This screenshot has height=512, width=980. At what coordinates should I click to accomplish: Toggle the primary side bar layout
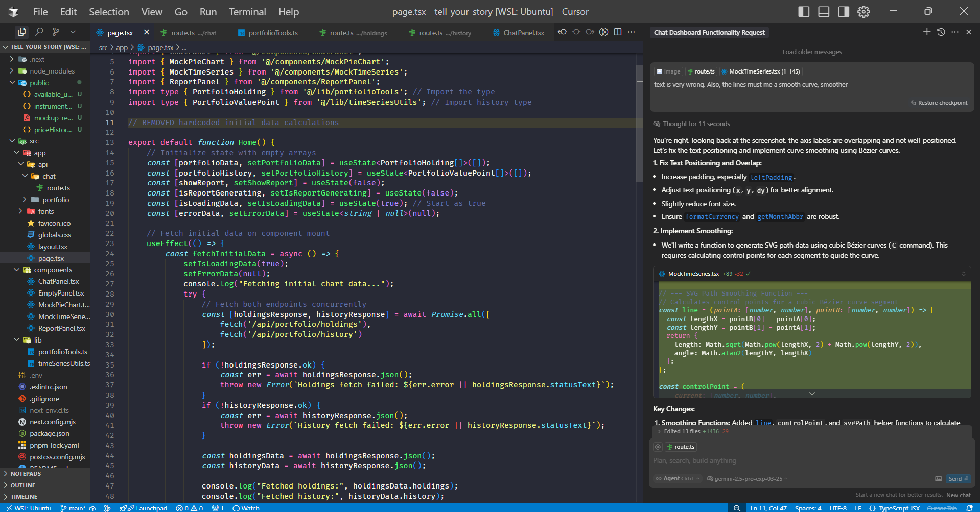pos(804,12)
